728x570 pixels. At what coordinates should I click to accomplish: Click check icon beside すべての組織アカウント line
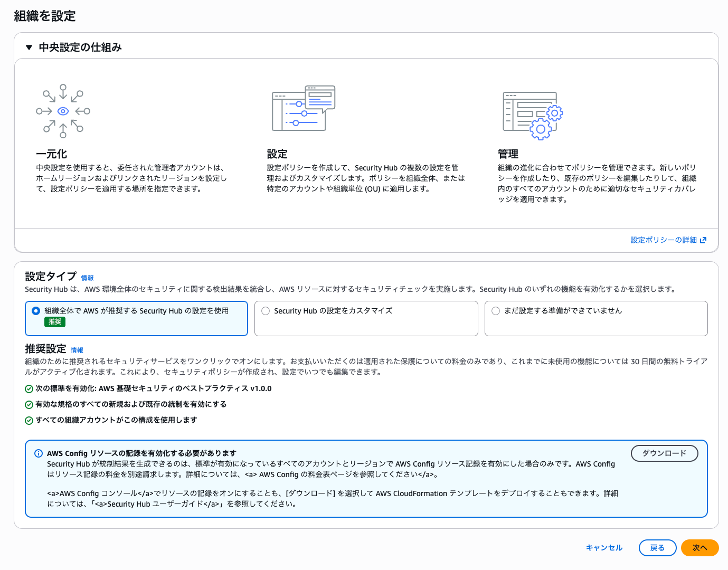tap(29, 421)
